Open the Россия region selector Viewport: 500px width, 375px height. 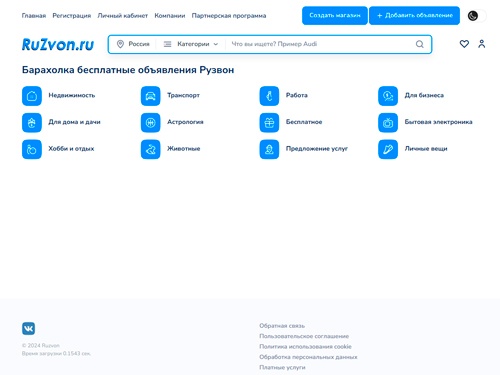click(133, 44)
